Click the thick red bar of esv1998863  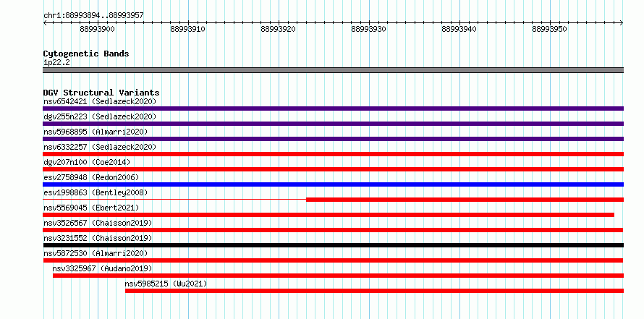coord(465,200)
